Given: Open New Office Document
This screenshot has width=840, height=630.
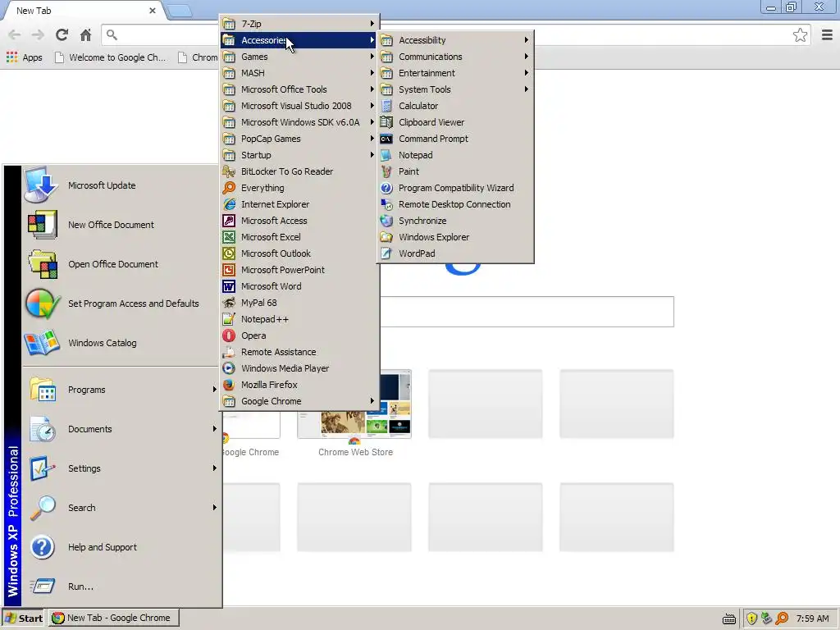Looking at the screenshot, I should 121,225.
